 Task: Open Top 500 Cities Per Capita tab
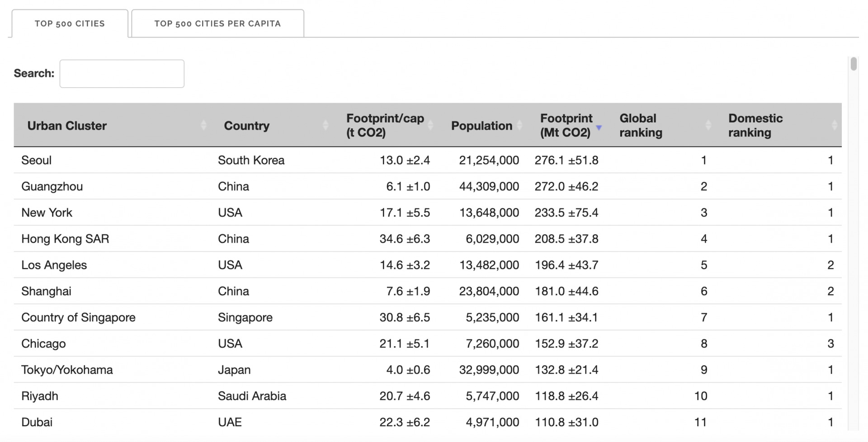tap(217, 24)
